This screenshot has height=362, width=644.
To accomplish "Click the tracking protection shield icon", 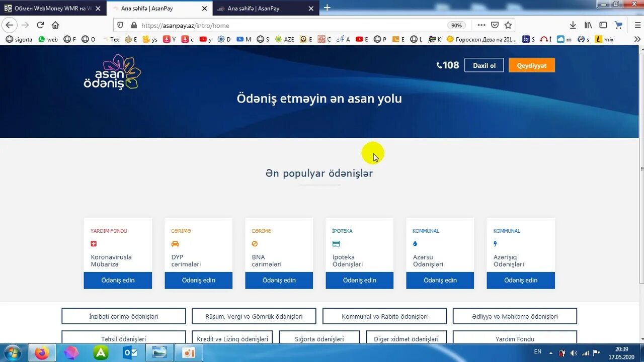I will pos(120,25).
